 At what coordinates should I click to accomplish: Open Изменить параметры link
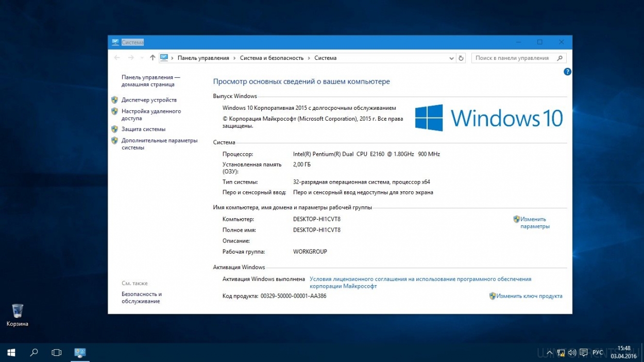535,223
